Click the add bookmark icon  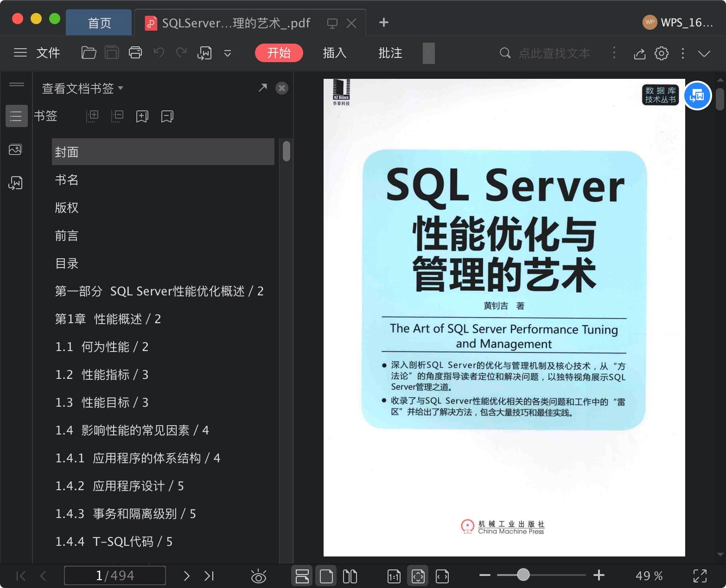tap(142, 116)
